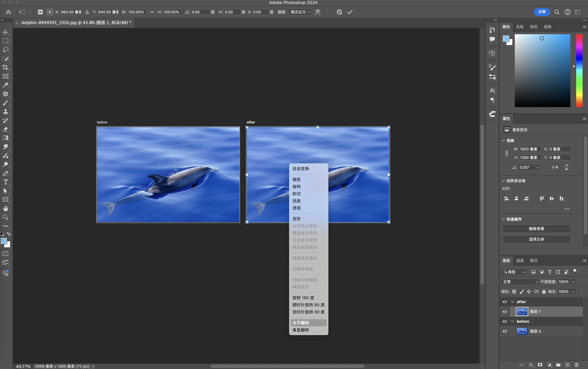Select the Horizontal Type tool
Viewport: 588px width, 369px height.
click(5, 182)
